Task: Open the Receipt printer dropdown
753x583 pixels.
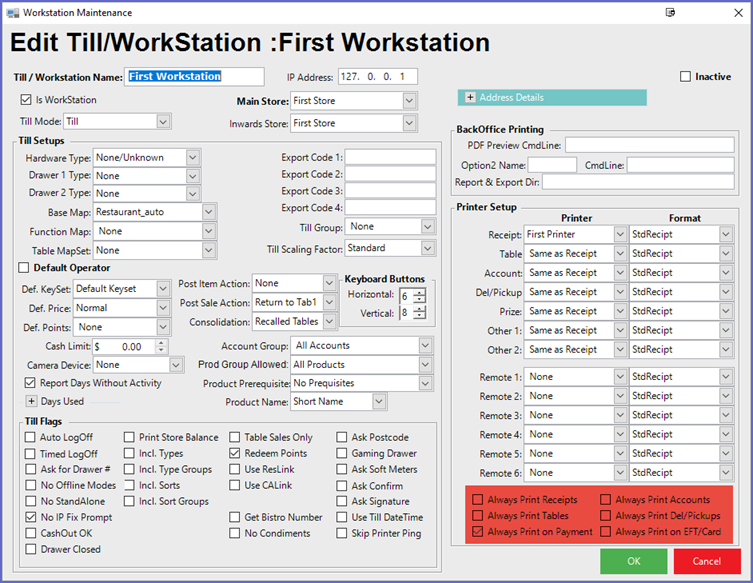Action: pos(618,234)
